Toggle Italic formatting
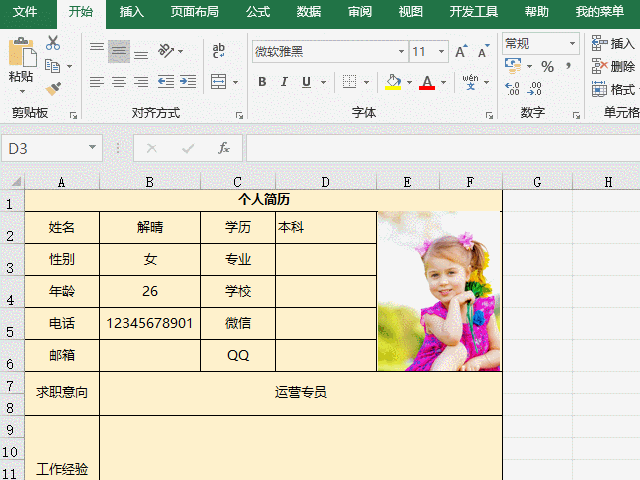Screen dimensions: 640x480 point(284,82)
